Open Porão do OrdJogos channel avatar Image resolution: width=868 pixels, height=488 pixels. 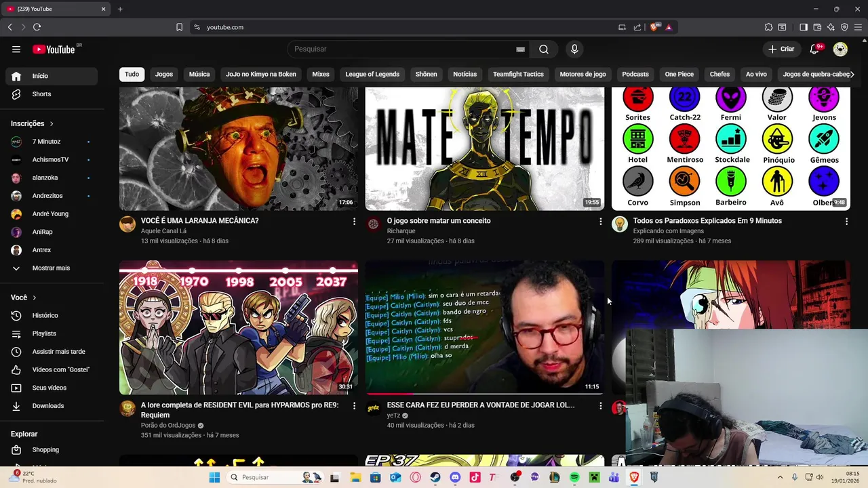tap(127, 408)
